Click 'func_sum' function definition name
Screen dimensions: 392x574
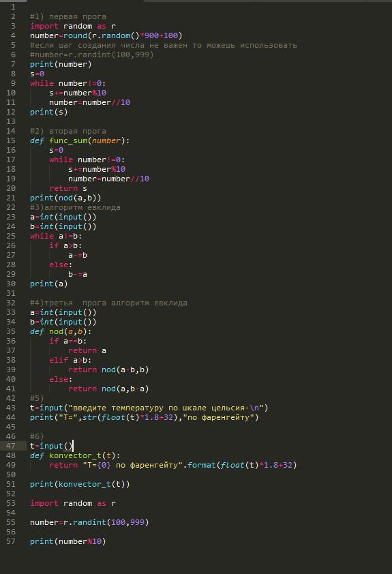(x=68, y=140)
